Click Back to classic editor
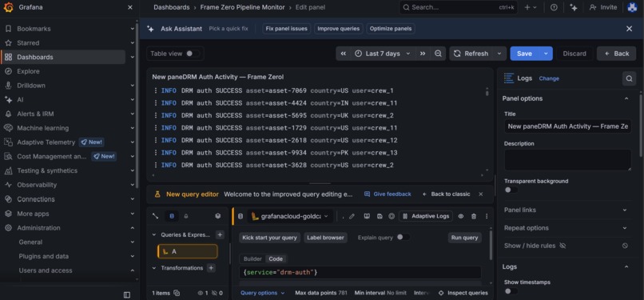This screenshot has width=644, height=300. click(x=446, y=194)
